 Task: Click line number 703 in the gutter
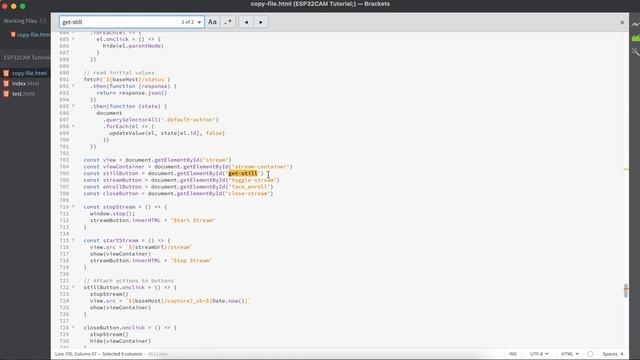coord(64,160)
